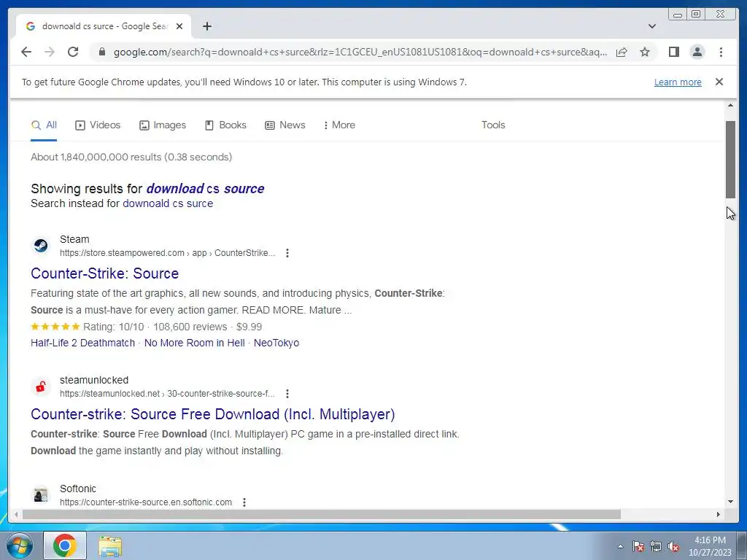Click the Chrome taskbar icon
This screenshot has width=747, height=560.
coord(65,545)
